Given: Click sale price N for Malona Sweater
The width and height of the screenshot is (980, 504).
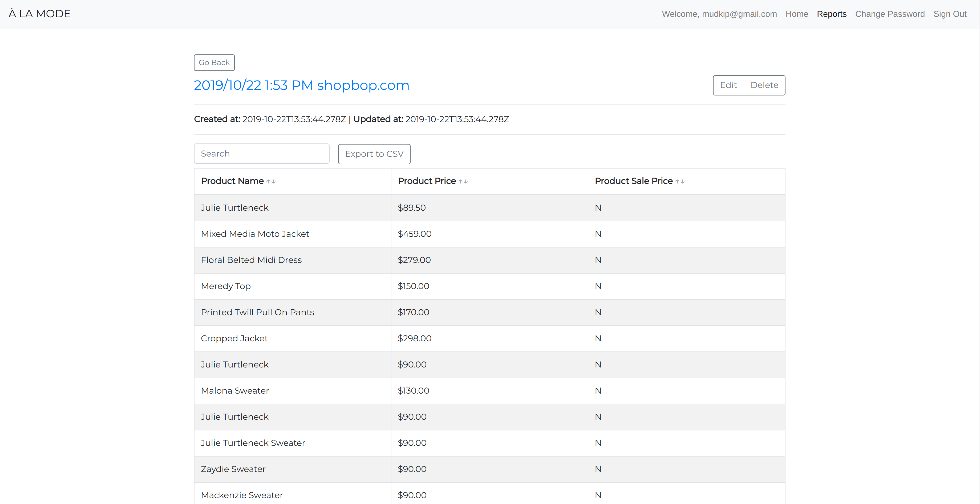Looking at the screenshot, I should 686,391.
